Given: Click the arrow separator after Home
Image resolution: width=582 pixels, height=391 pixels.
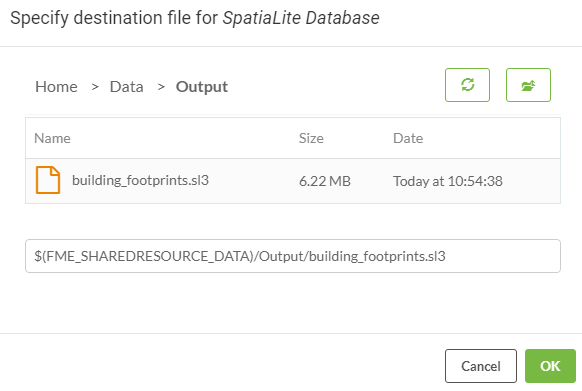Looking at the screenshot, I should point(95,87).
